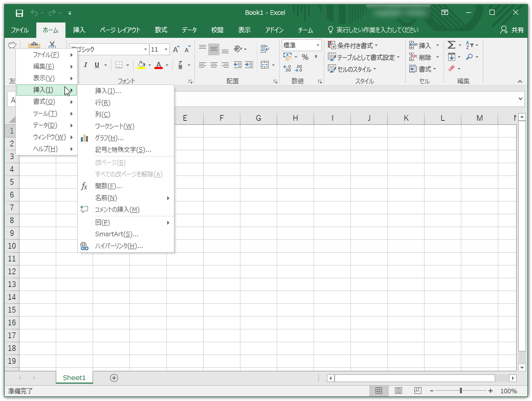Center align the cell contents
The image size is (532, 401).
pyautogui.click(x=213, y=65)
